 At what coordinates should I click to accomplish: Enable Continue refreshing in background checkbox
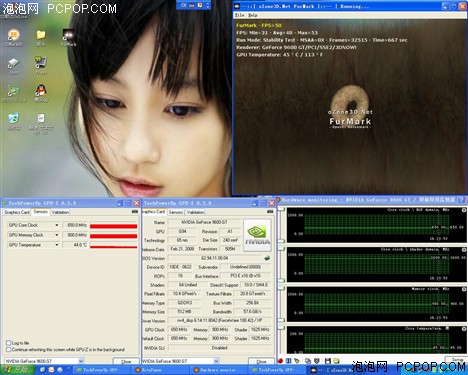tap(9, 349)
